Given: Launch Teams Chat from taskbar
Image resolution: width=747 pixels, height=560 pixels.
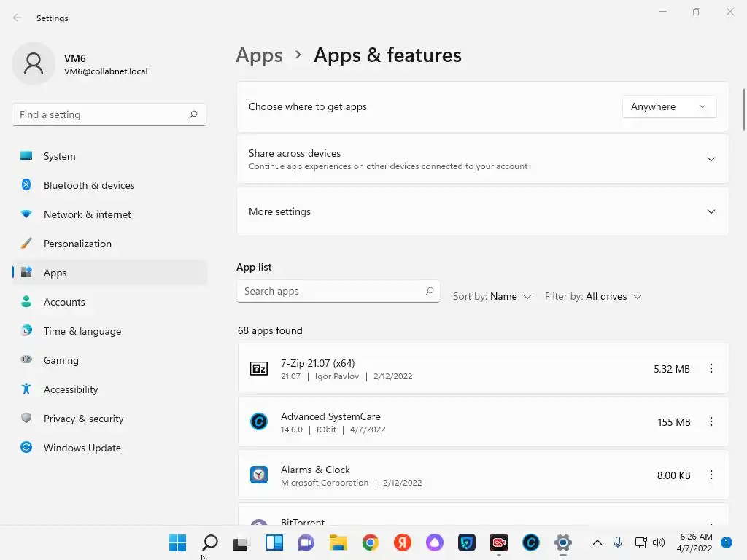Looking at the screenshot, I should coord(306,542).
